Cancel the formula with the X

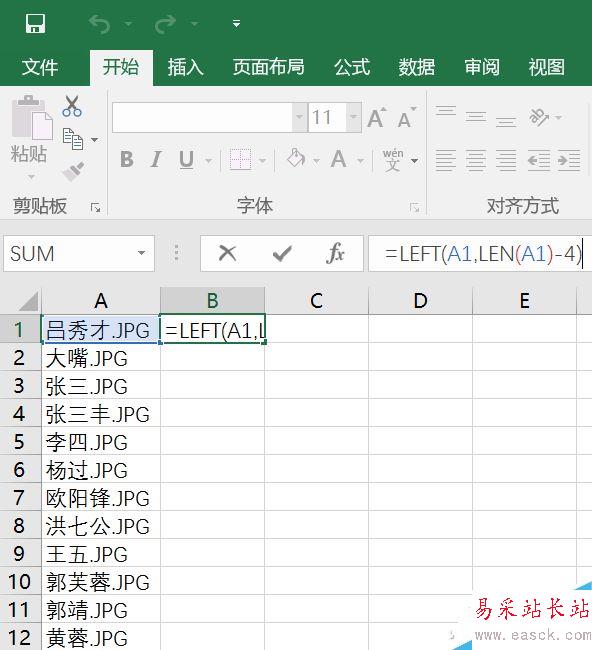pos(227,253)
